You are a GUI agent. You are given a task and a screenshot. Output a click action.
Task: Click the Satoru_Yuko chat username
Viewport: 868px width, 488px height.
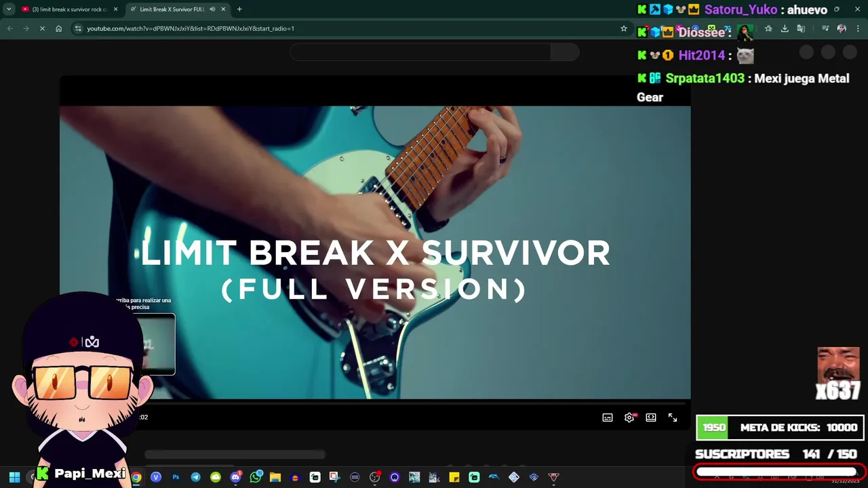pyautogui.click(x=741, y=9)
